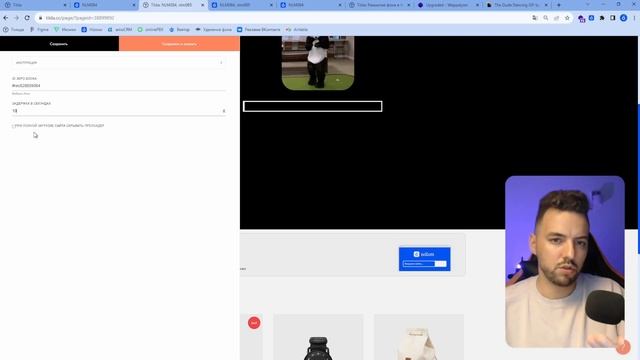Open the animation type dropdown
The image size is (640, 360).
(119, 62)
